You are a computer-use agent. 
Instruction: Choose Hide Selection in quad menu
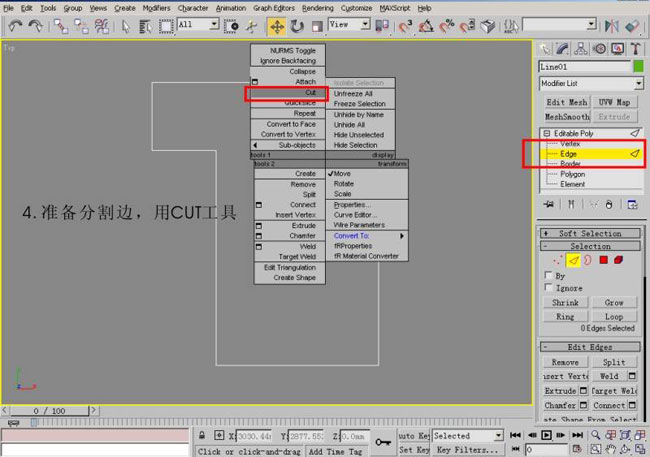[356, 145]
